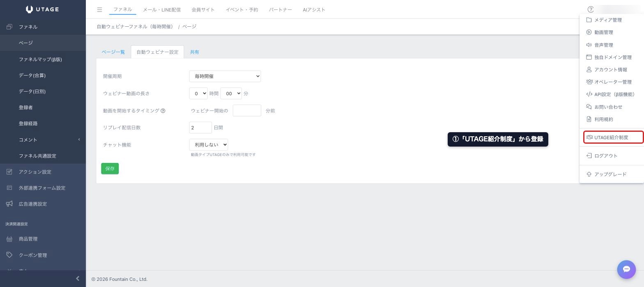Open the webinar length hours dropdown
Image resolution: width=644 pixels, height=287 pixels.
coord(198,94)
